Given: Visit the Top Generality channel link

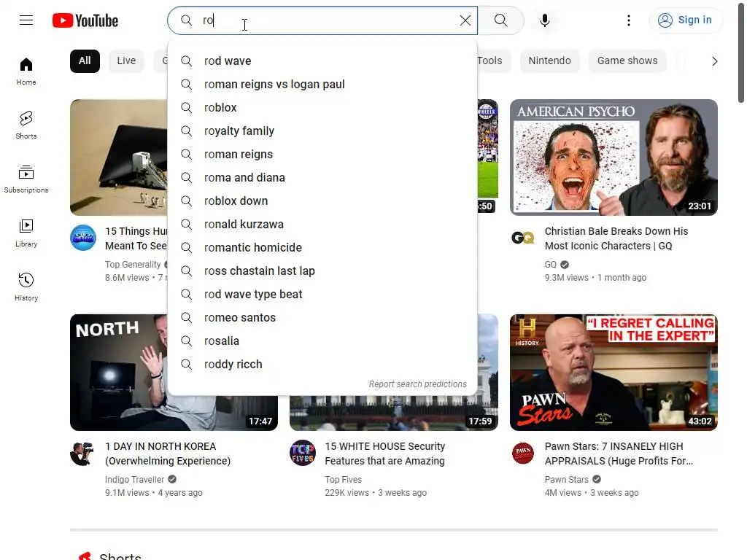Looking at the screenshot, I should tap(133, 264).
